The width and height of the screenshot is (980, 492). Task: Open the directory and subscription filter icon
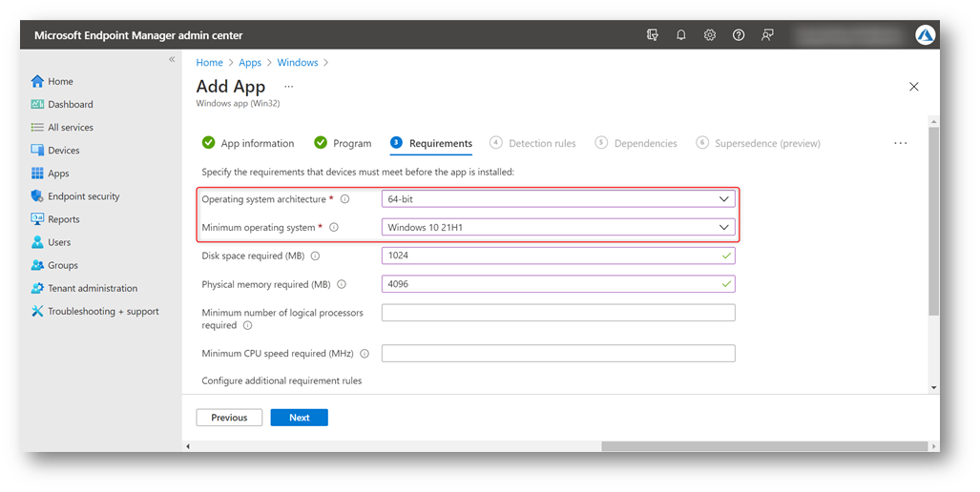coord(653,35)
